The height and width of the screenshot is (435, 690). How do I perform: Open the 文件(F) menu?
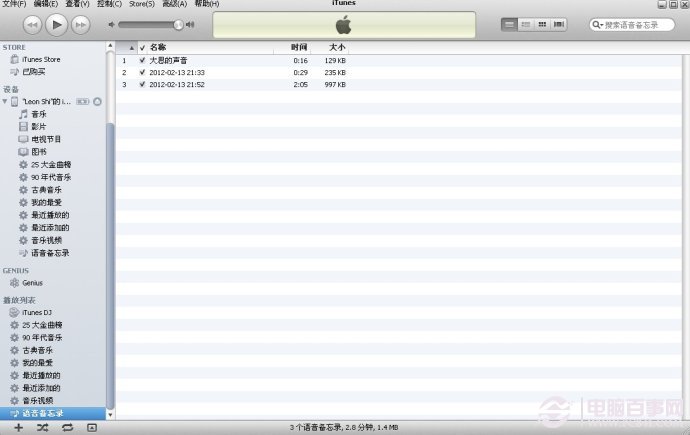(14, 4)
